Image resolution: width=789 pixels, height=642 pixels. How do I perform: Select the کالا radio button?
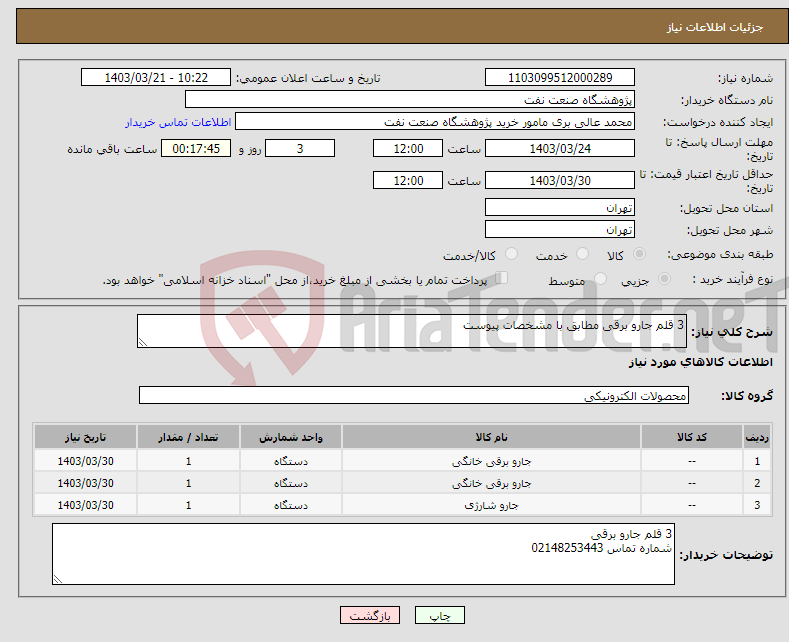(x=639, y=254)
